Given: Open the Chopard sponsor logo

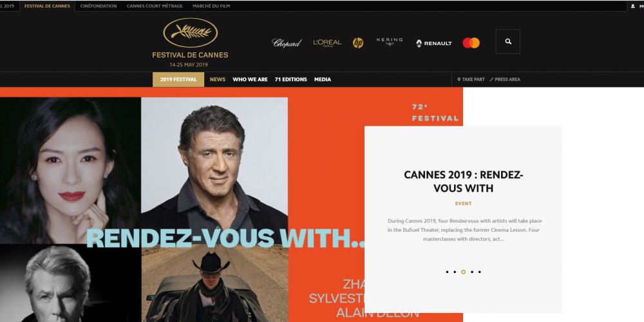Looking at the screenshot, I should pos(287,43).
